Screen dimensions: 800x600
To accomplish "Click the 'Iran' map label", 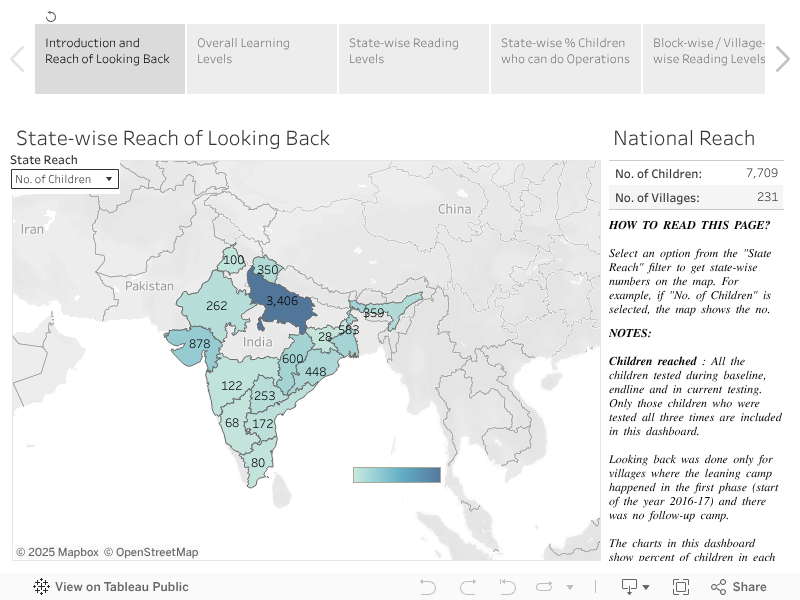I will pyautogui.click(x=32, y=230).
